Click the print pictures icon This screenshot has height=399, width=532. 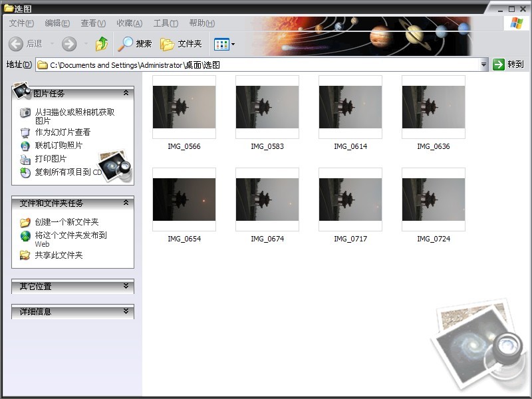pos(25,159)
